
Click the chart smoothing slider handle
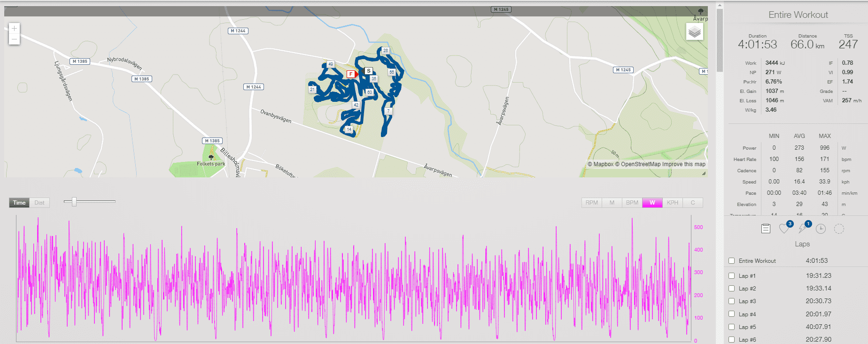(x=74, y=202)
